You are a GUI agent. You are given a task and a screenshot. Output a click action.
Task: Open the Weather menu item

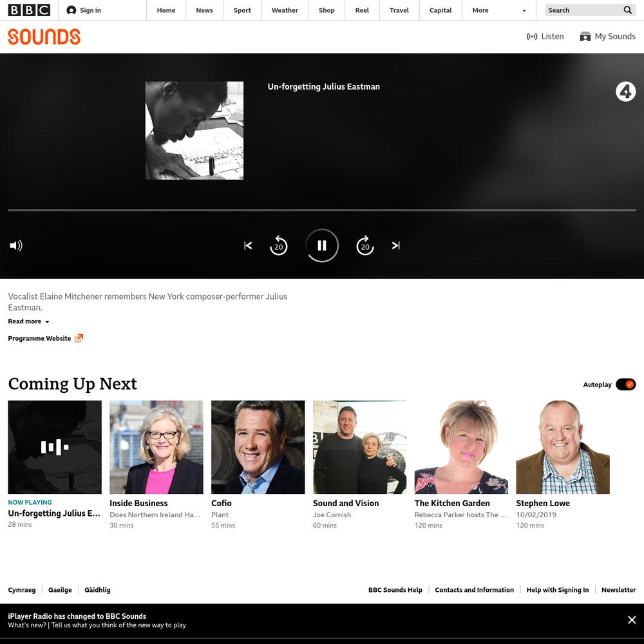pyautogui.click(x=285, y=10)
